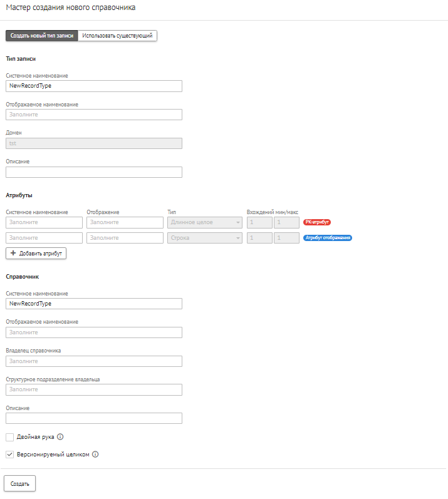Viewport: 448px width, 499px height.
Task: Click the Добавить атрибут button
Action: point(36,253)
